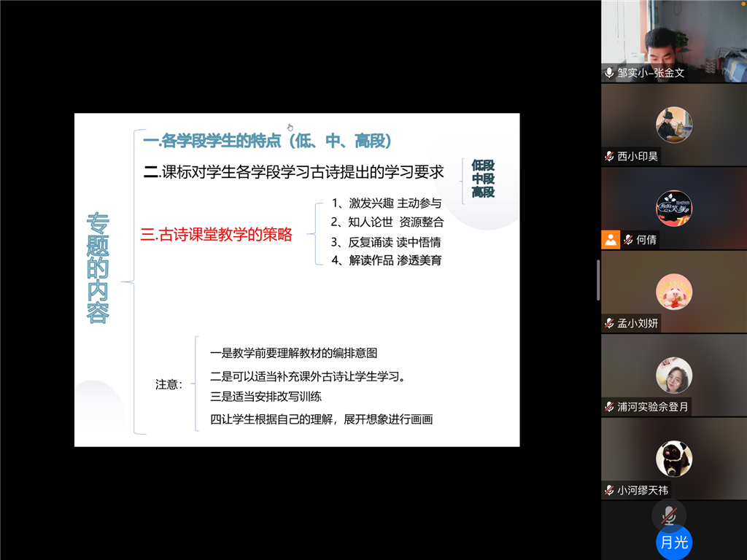
Task: Click the muted mic icon for 孟小刘妍
Action: 609,323
